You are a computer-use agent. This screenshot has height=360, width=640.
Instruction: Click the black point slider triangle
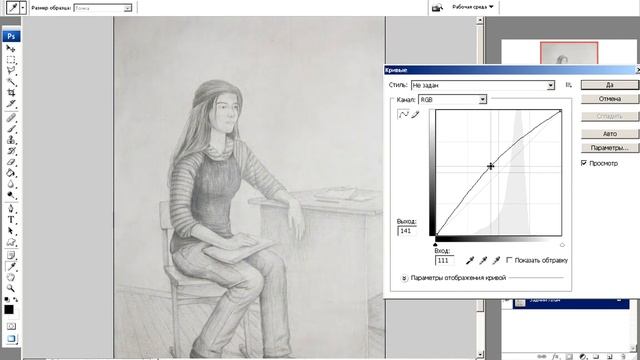[x=435, y=244]
